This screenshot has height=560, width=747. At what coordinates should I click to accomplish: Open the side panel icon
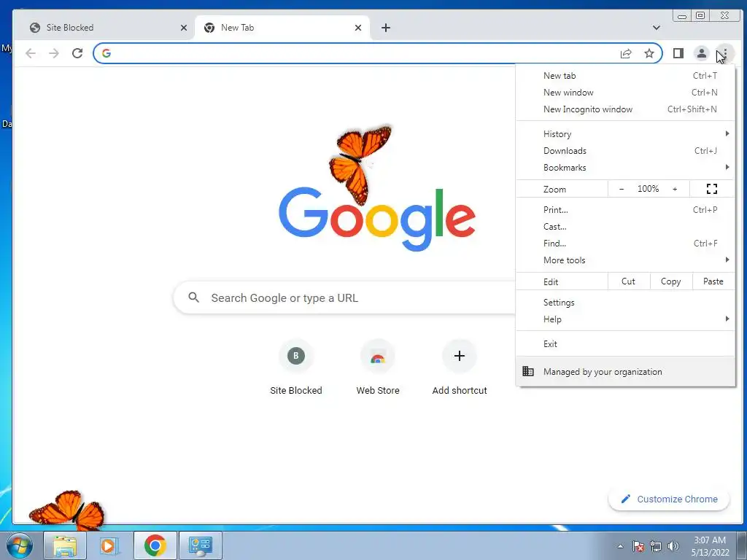point(678,53)
